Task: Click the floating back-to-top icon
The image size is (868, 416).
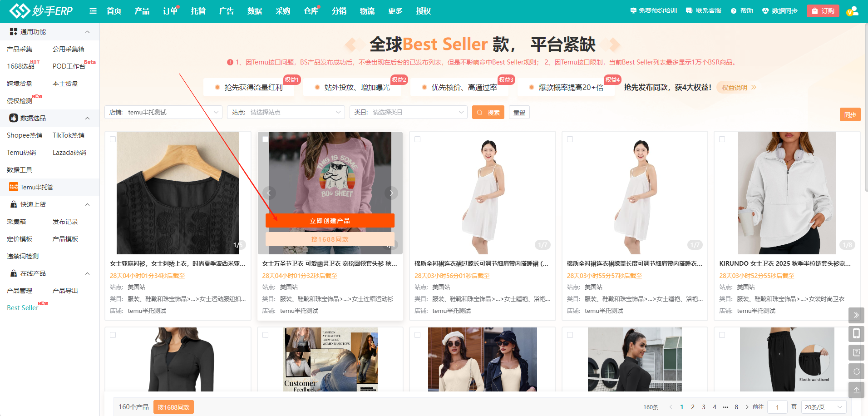Action: click(856, 390)
